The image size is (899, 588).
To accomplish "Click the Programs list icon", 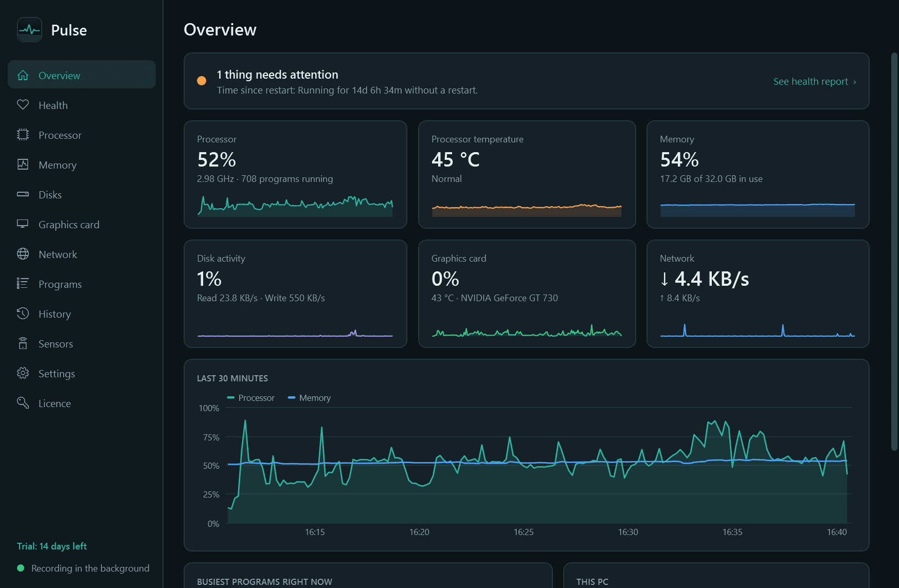I will pos(23,284).
